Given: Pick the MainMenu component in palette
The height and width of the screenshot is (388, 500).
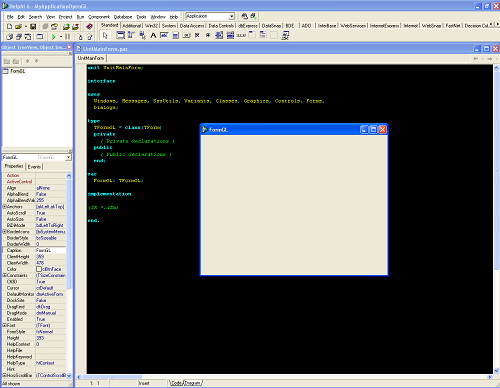Looking at the screenshot, I should coord(131,35).
